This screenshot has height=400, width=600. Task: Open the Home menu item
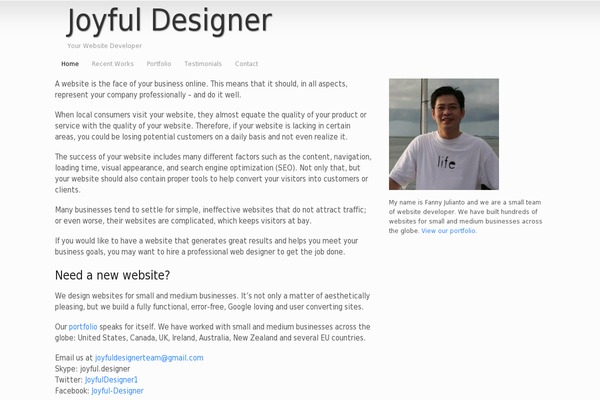pyautogui.click(x=70, y=64)
